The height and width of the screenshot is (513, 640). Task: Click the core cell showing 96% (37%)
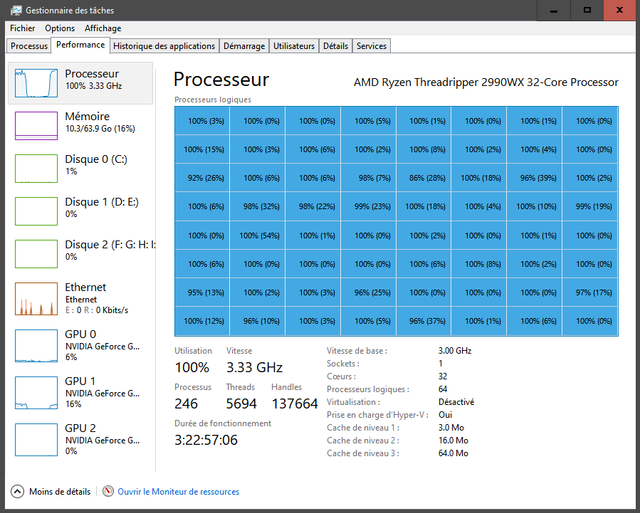(x=424, y=321)
